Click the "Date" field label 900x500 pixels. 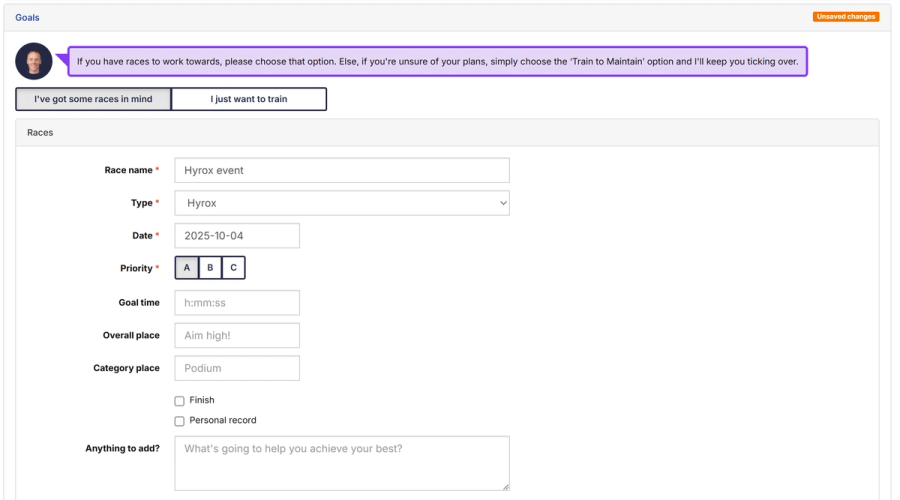pyautogui.click(x=142, y=235)
